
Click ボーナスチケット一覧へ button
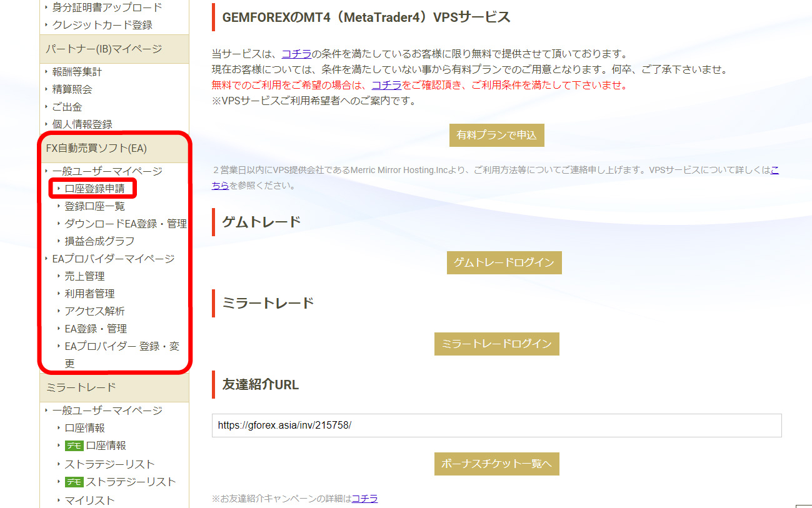click(497, 464)
